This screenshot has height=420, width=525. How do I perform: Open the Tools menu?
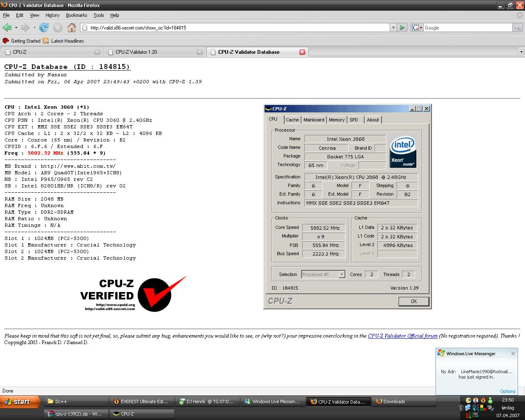99,15
